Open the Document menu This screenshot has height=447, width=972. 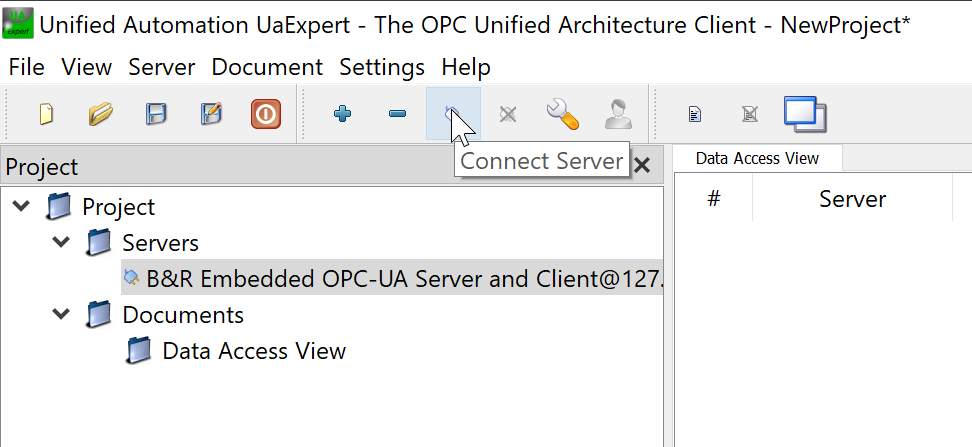click(x=267, y=67)
